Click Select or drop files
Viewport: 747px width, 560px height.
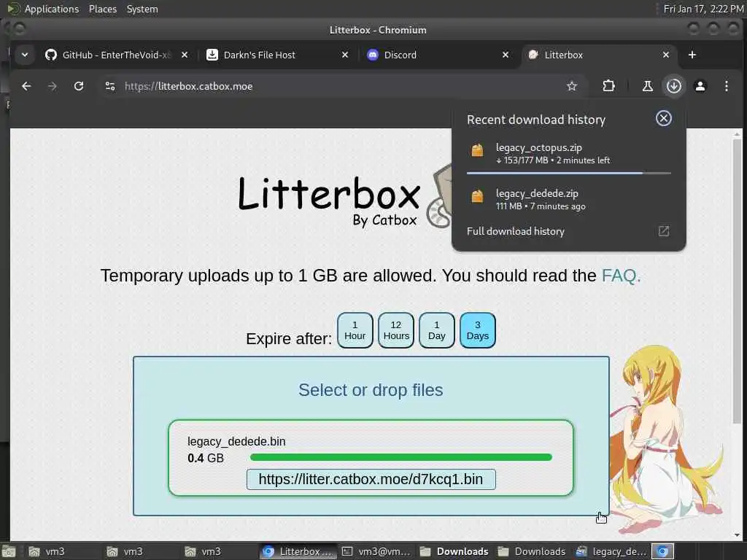pos(371,390)
